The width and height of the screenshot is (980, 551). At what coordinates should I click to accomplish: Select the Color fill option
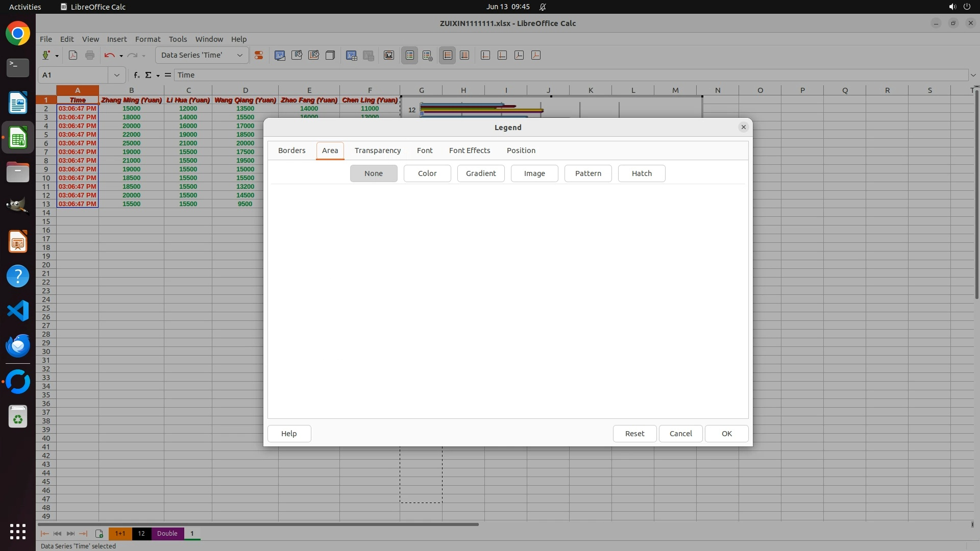click(x=427, y=173)
